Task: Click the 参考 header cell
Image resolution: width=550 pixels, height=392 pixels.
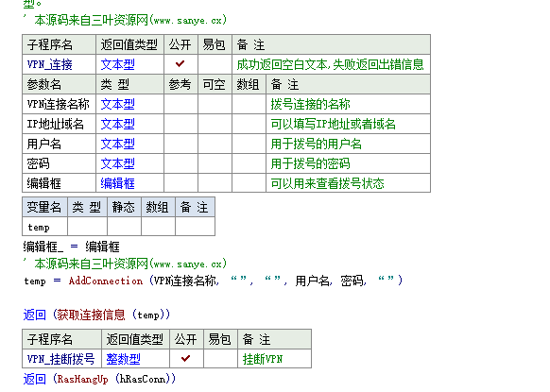Action: point(180,84)
